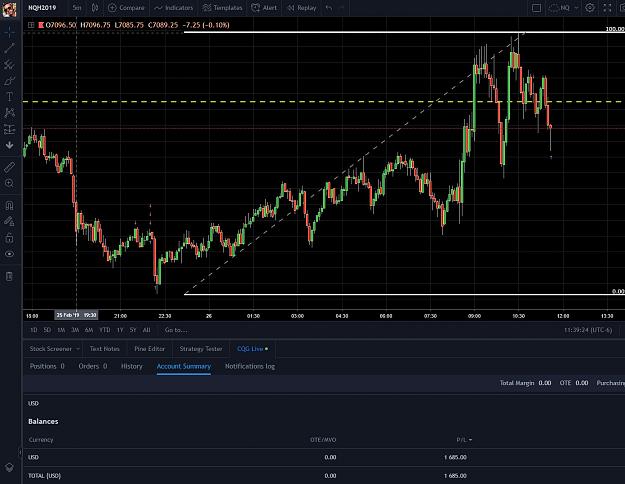Screen dimensions: 625x484
Task: Set range to 1D
Action: (x=33, y=330)
